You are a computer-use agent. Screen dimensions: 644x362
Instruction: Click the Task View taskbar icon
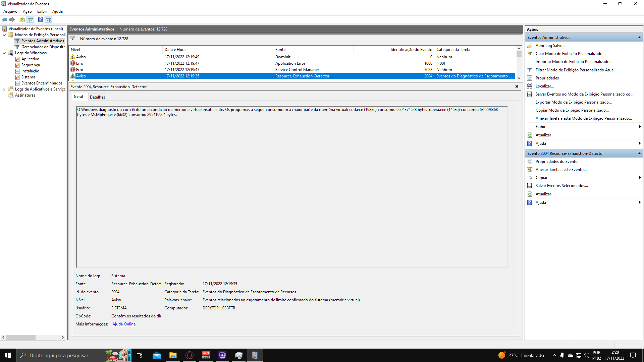coord(140,355)
